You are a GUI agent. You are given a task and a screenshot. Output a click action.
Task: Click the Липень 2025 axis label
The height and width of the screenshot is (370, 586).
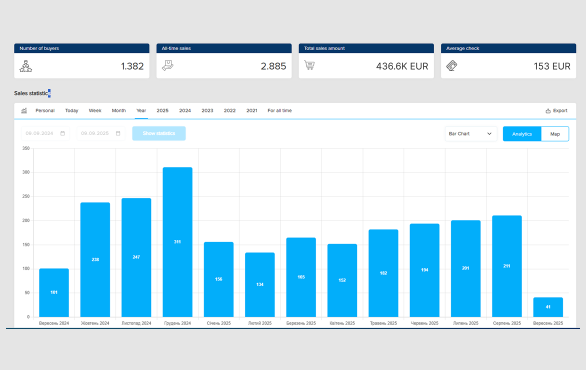point(466,323)
